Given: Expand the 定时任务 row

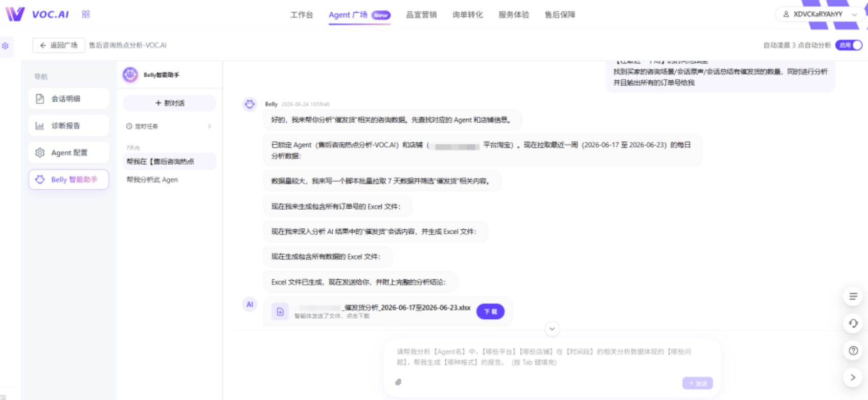Looking at the screenshot, I should pyautogui.click(x=169, y=126).
